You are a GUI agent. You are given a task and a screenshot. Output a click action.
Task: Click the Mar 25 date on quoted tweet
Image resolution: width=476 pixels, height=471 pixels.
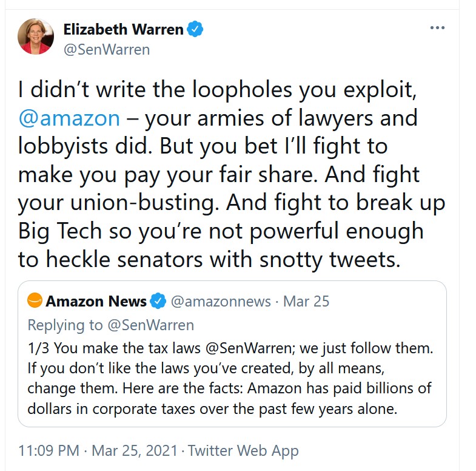click(306, 301)
